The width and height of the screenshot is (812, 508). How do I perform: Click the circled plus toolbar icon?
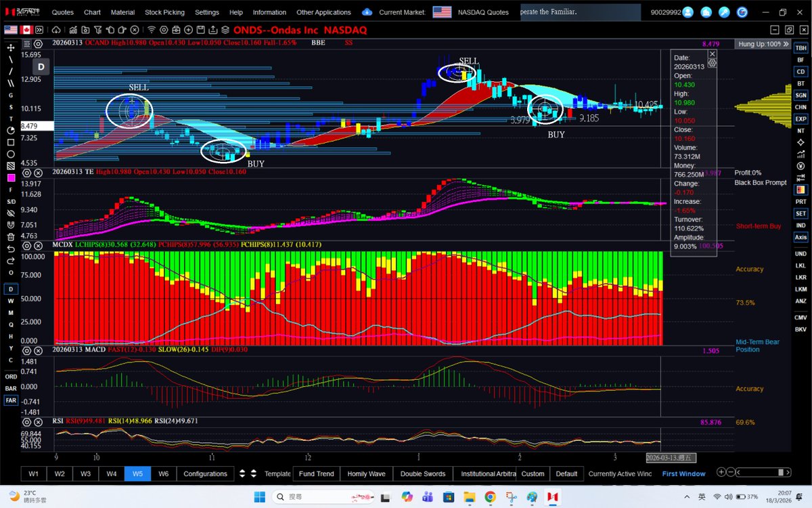pos(188,30)
